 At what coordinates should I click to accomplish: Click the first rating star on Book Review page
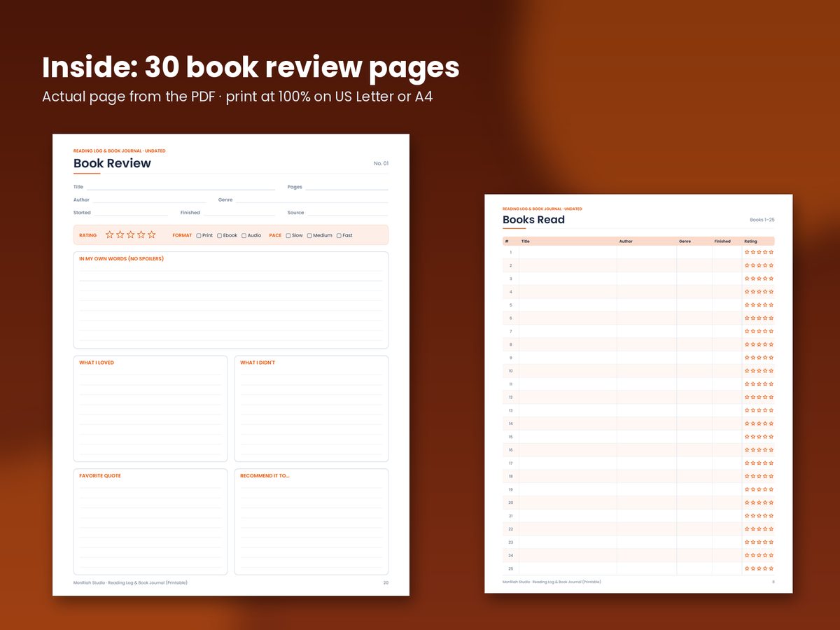110,235
